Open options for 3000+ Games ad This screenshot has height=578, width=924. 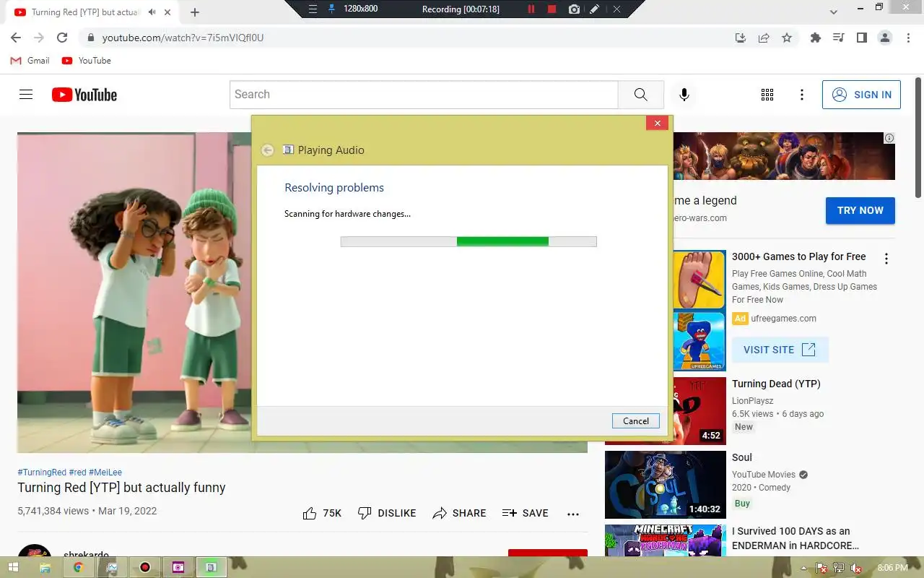(886, 259)
